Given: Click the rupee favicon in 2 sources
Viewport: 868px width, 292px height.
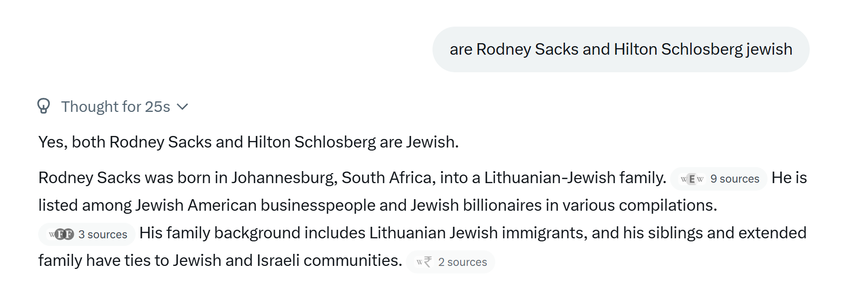Looking at the screenshot, I should pyautogui.click(x=428, y=262).
